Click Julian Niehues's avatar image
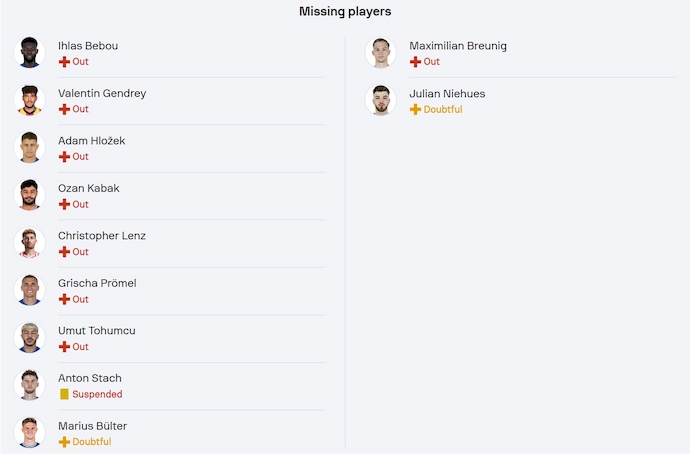The height and width of the screenshot is (454, 690). 381,100
